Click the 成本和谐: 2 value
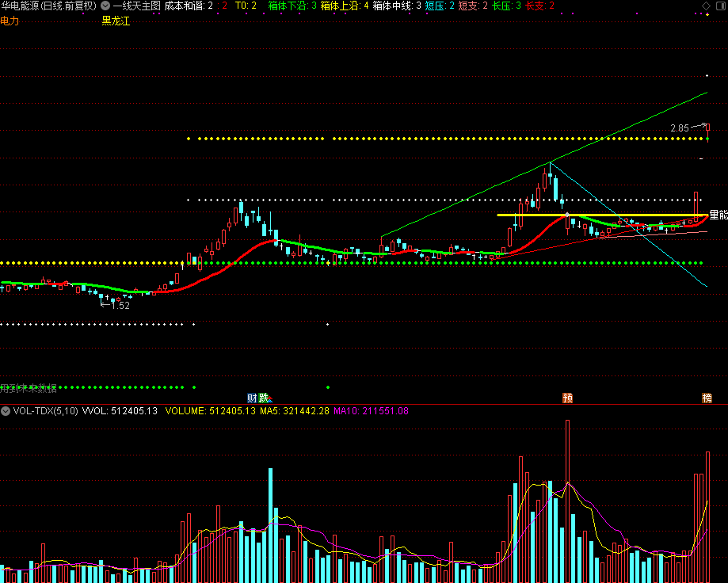728x583 pixels. [x=189, y=6]
